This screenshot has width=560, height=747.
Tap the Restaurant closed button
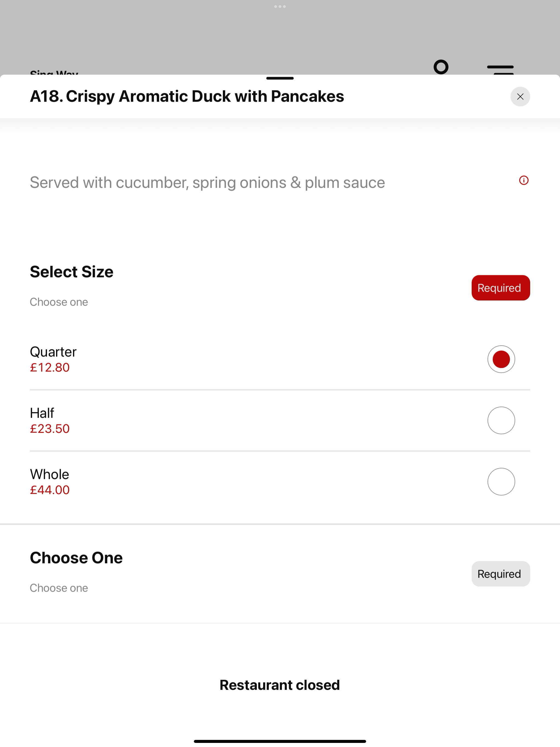[280, 685]
